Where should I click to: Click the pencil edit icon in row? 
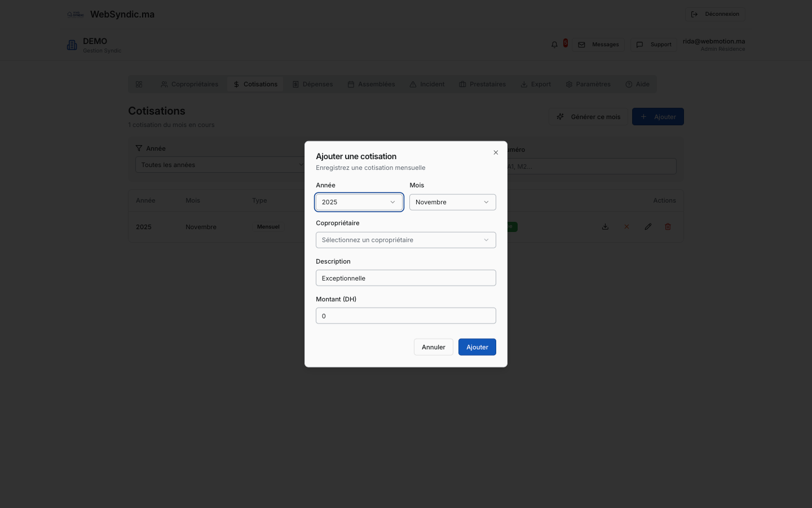click(648, 227)
